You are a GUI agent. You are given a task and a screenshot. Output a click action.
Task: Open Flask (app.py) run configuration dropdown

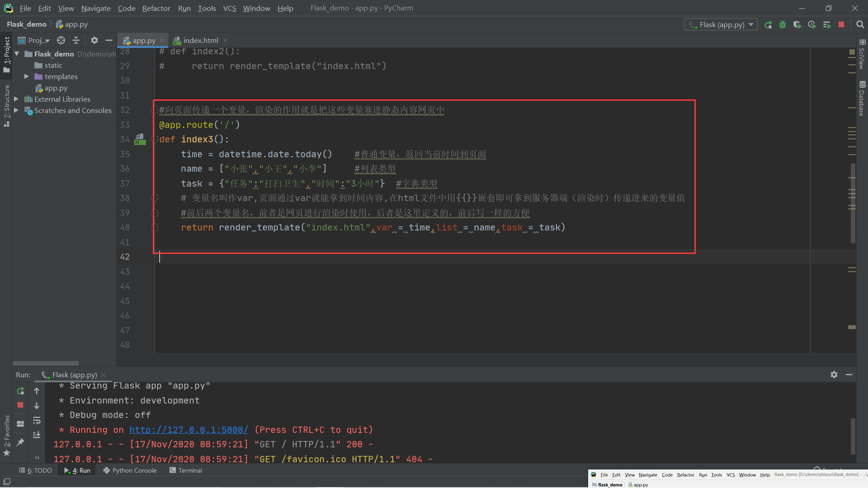(721, 25)
